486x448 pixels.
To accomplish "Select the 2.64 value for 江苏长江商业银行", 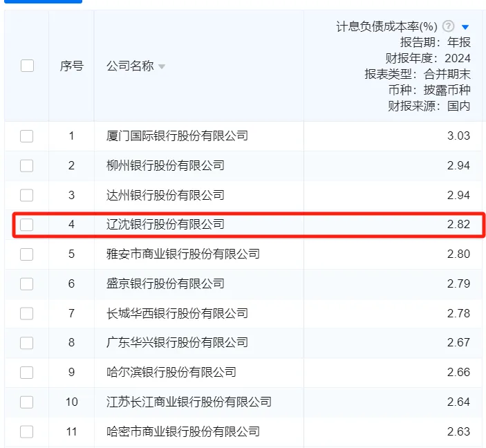I will [458, 402].
